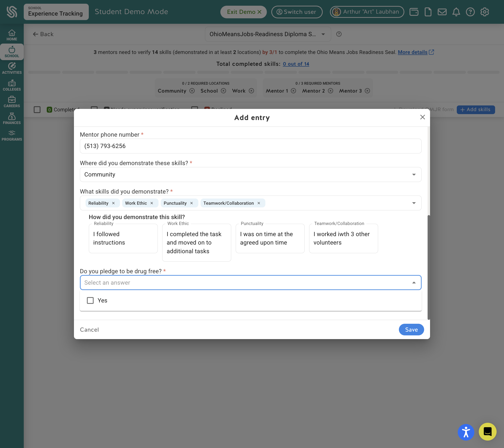Edit the Reliability demonstration text box
The height and width of the screenshot is (448, 504).
123,238
